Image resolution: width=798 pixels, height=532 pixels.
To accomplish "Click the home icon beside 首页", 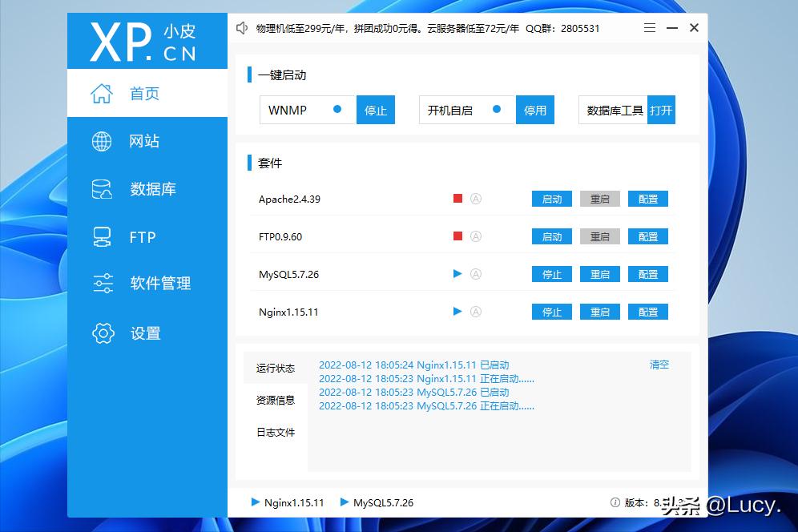I will (x=101, y=93).
